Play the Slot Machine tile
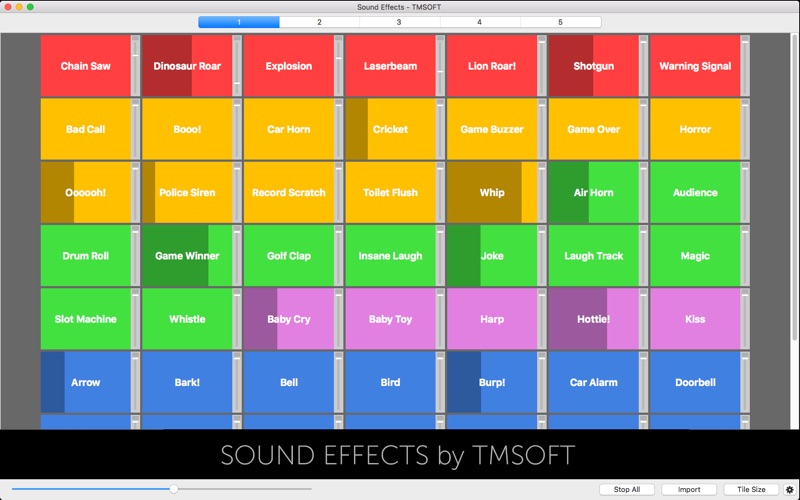This screenshot has height=500, width=800. point(85,319)
